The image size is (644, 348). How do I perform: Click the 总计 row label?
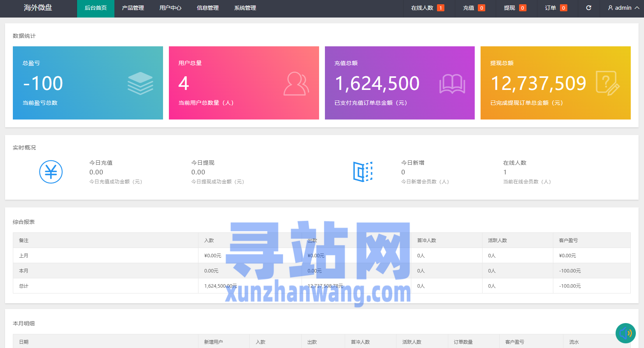click(x=24, y=286)
